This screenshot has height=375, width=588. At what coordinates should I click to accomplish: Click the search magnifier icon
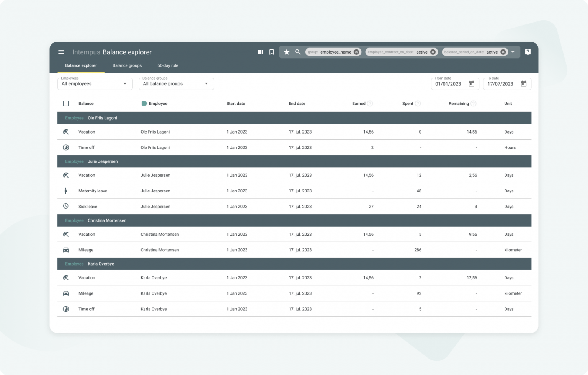click(x=297, y=52)
